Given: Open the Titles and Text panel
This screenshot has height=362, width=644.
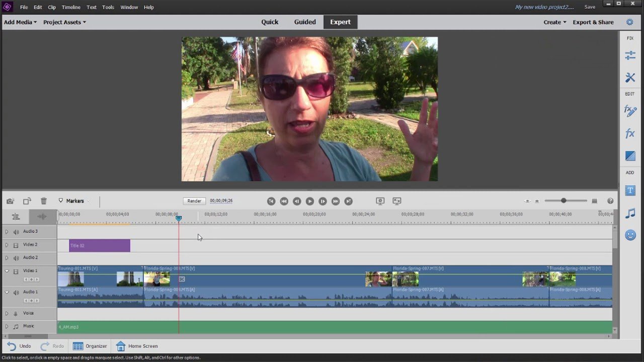Looking at the screenshot, I should pos(630,191).
